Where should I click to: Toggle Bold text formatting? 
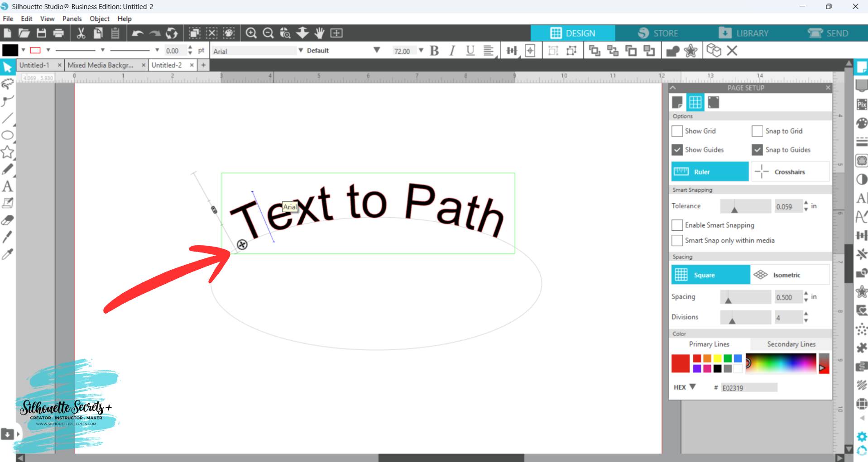(434, 51)
